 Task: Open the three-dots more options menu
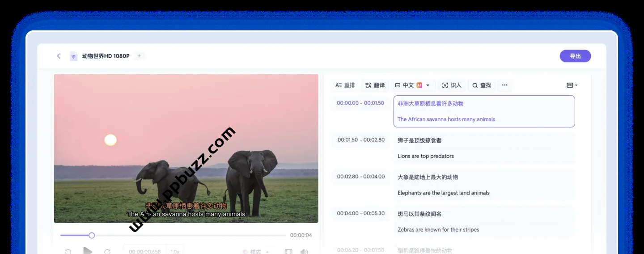[x=504, y=85]
